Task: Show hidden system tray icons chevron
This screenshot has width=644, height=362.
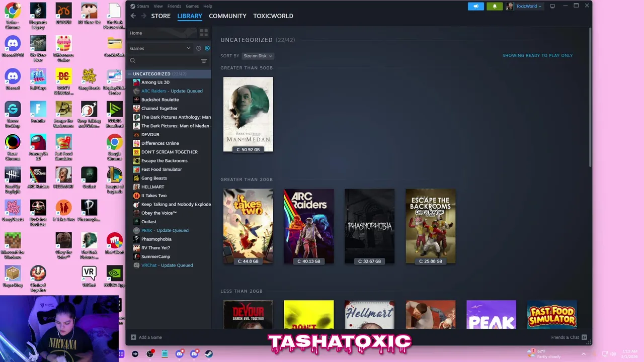Action: pos(584,354)
